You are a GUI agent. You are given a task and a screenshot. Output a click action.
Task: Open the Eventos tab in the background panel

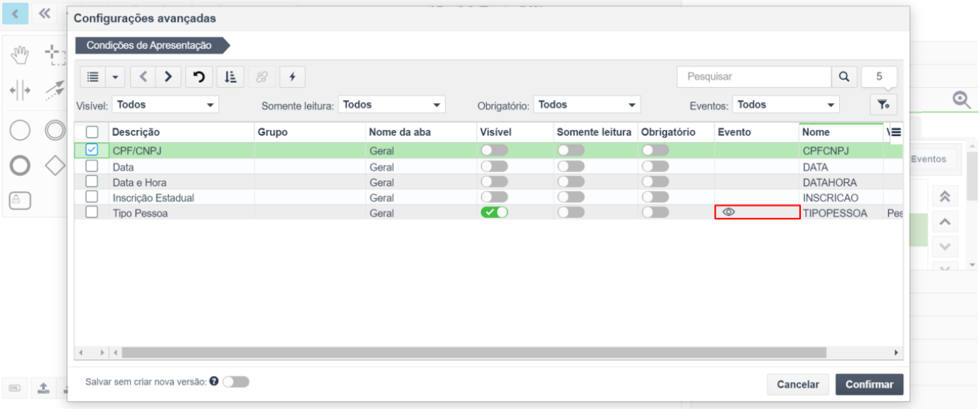[x=930, y=159]
